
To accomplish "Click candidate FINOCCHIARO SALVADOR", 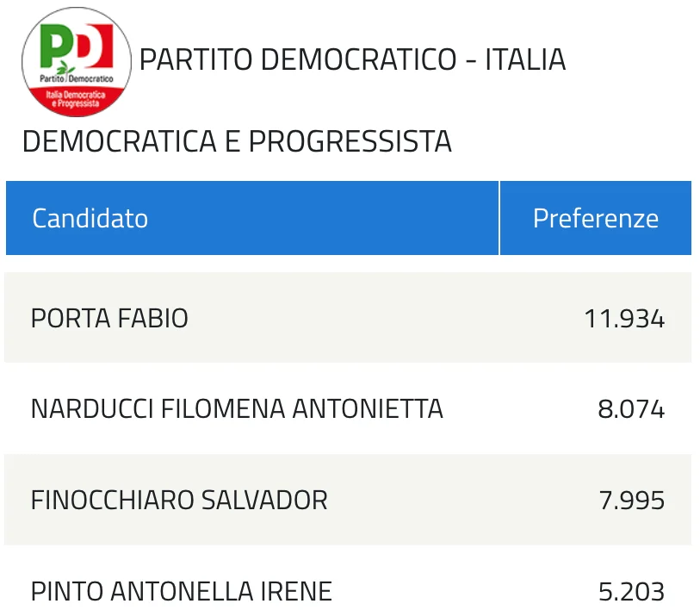I will coord(179,500).
